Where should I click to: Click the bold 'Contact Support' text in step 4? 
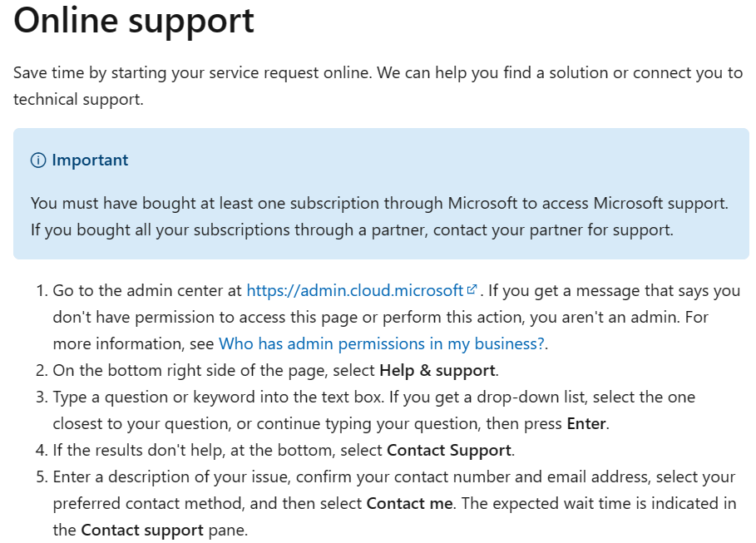tap(449, 451)
